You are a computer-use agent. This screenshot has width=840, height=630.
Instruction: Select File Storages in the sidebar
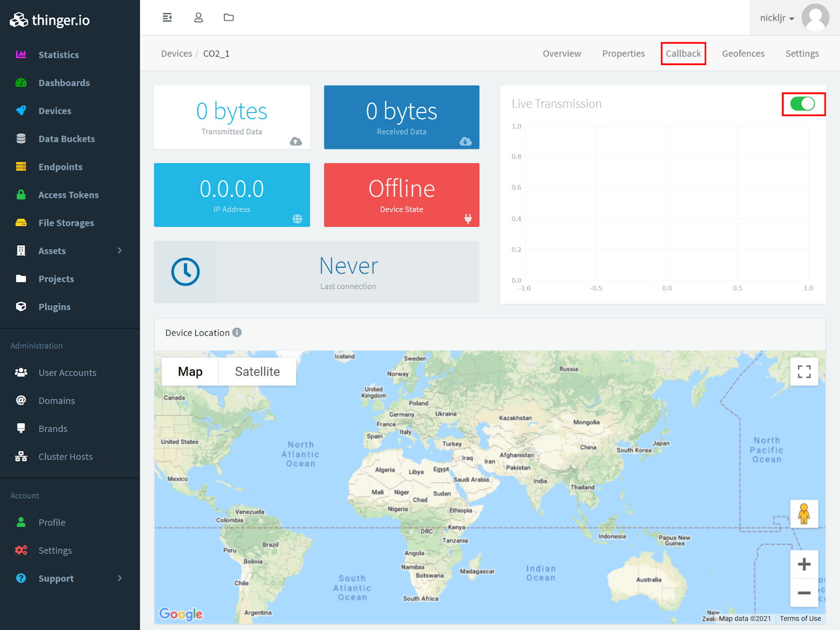66,223
